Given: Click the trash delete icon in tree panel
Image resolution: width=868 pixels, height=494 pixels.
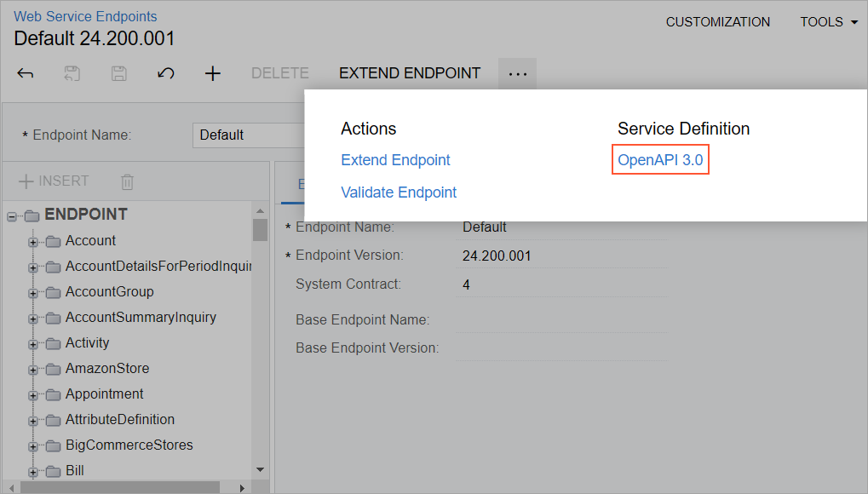Looking at the screenshot, I should pos(127,181).
